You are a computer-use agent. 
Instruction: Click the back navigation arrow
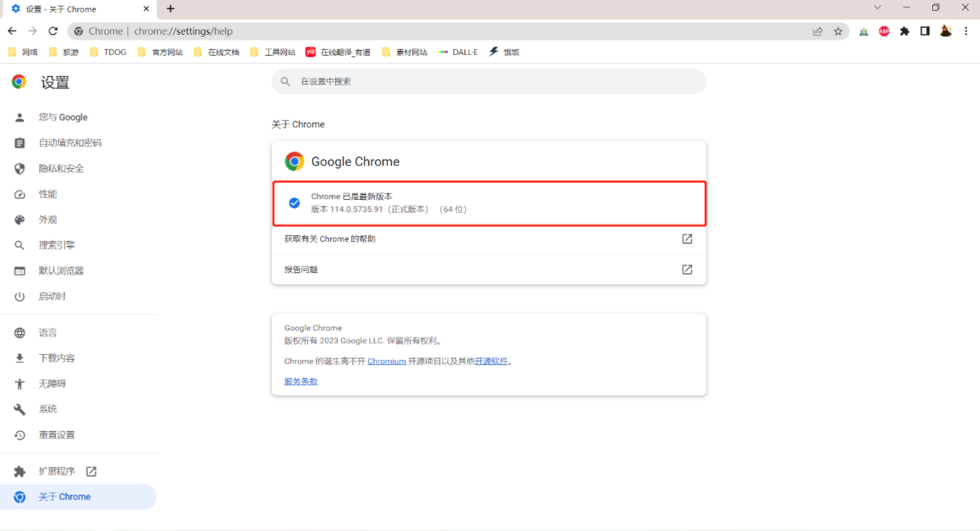point(12,31)
